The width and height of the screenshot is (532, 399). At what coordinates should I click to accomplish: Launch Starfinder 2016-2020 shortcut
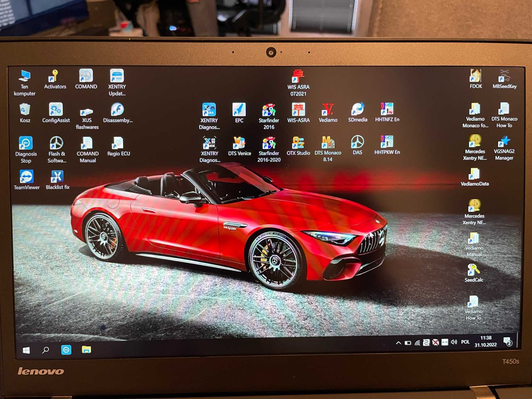[x=269, y=149]
